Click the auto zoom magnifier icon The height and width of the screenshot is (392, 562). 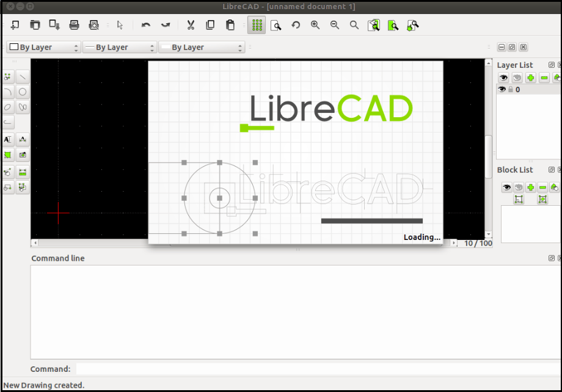coord(354,25)
